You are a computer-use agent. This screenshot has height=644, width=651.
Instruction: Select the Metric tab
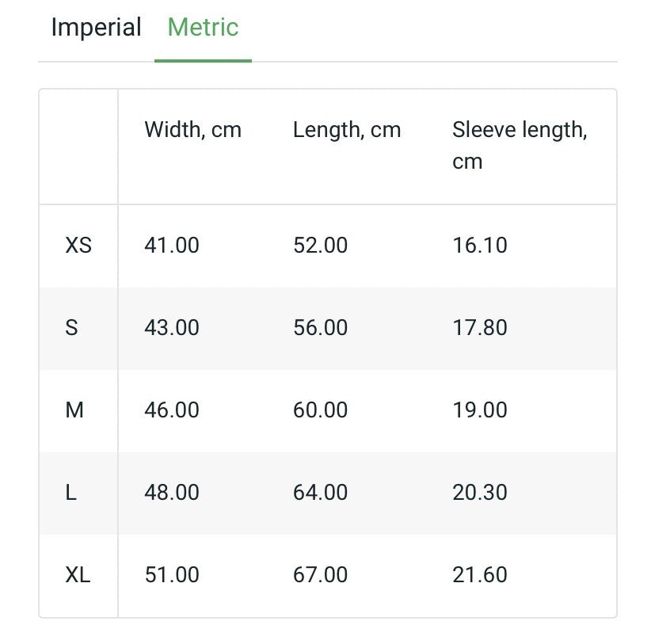coord(203,28)
